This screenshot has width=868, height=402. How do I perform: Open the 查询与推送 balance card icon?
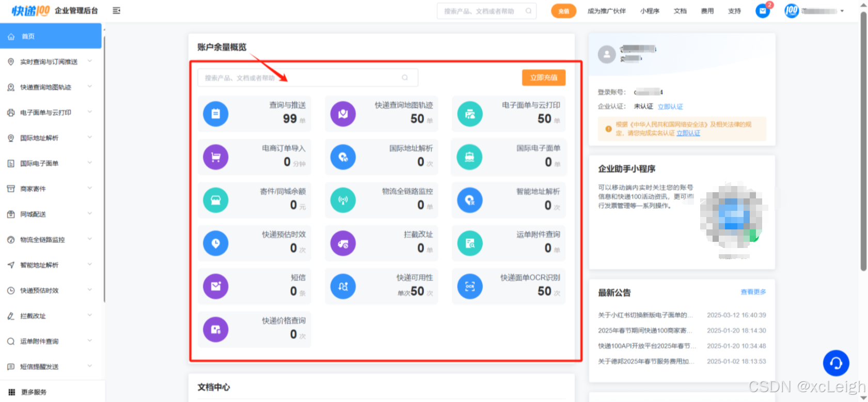point(216,114)
